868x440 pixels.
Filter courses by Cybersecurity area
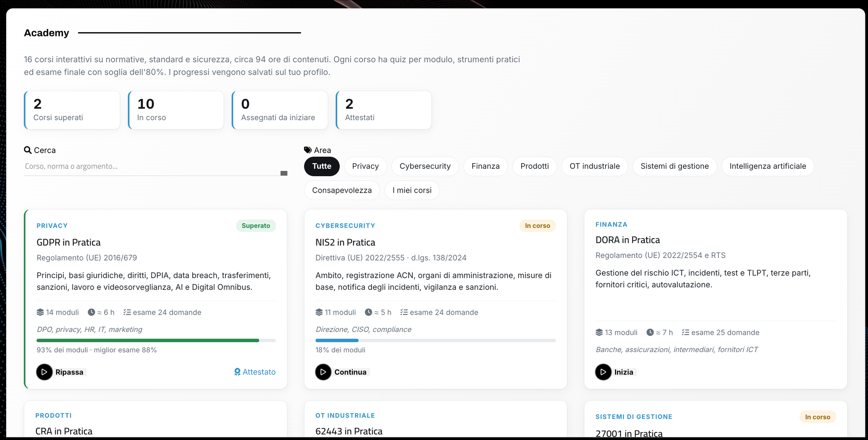coord(425,166)
